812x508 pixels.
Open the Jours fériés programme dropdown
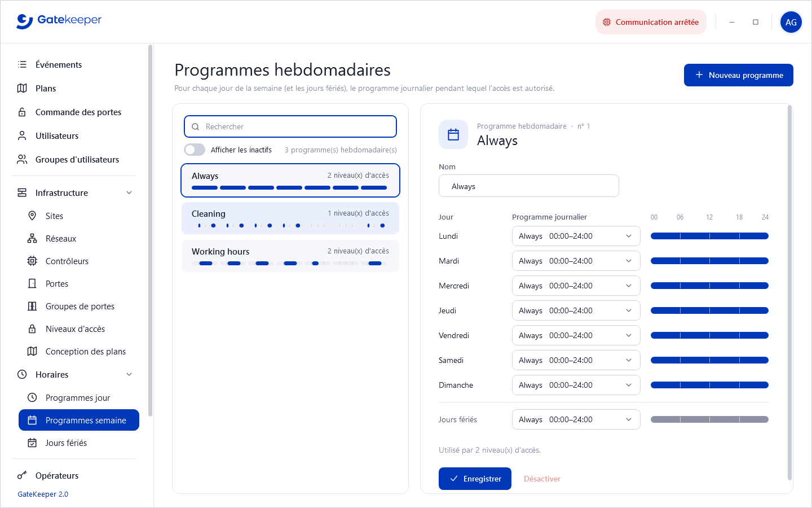576,419
